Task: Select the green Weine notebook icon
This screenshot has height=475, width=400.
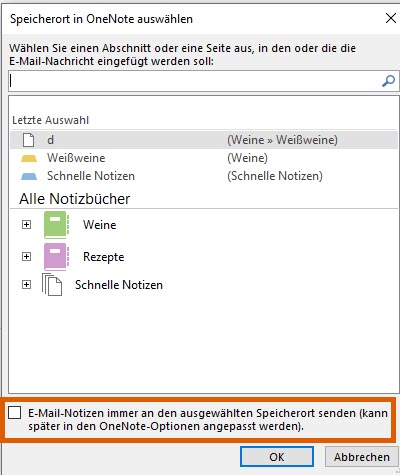Action: [56, 225]
